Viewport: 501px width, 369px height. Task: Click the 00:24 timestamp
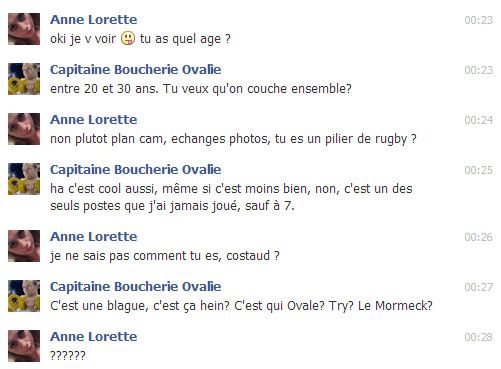click(x=479, y=120)
